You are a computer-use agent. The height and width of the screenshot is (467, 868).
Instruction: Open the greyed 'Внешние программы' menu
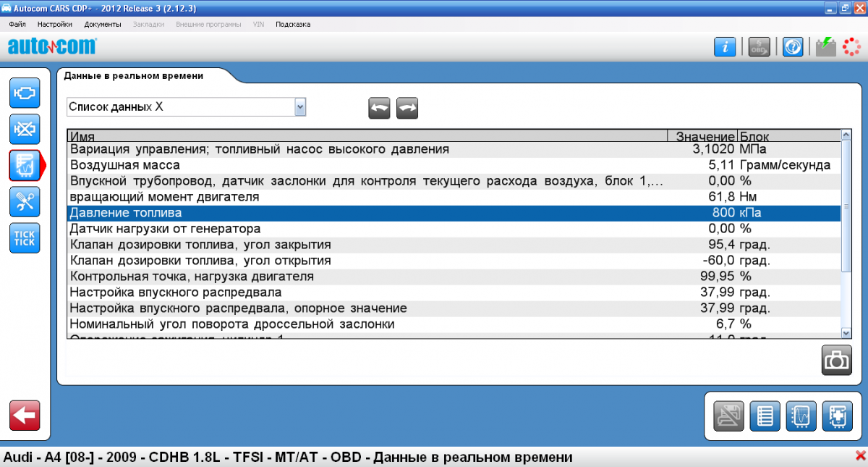pos(208,24)
